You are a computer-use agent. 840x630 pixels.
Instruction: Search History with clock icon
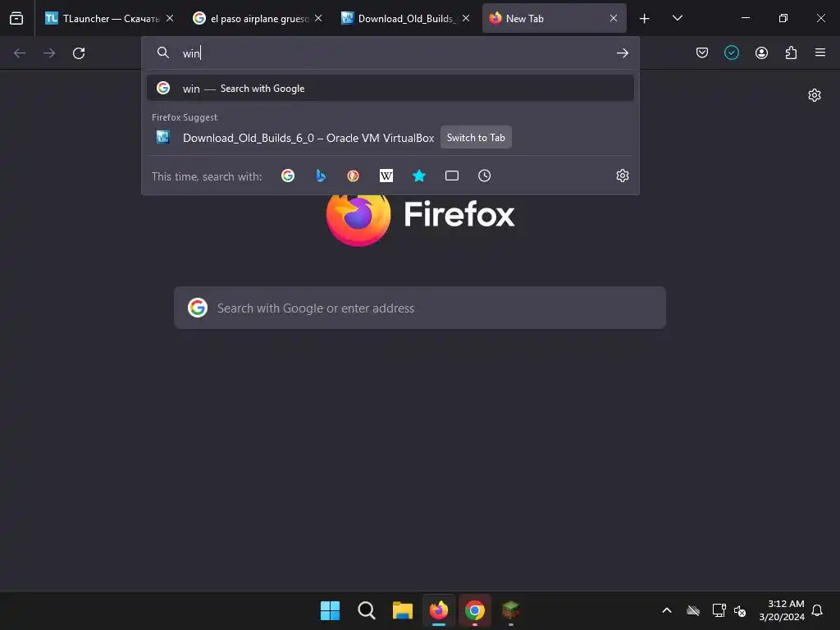484,176
